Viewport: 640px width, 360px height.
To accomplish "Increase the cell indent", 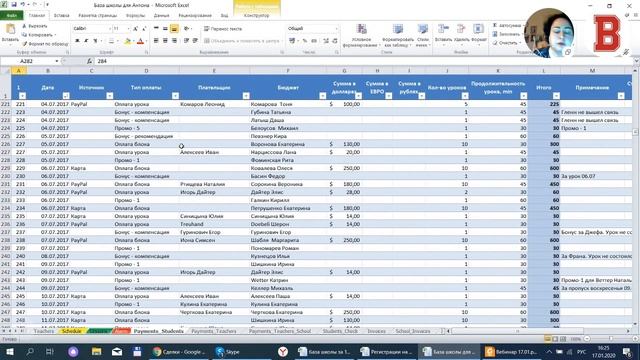I will [195, 41].
